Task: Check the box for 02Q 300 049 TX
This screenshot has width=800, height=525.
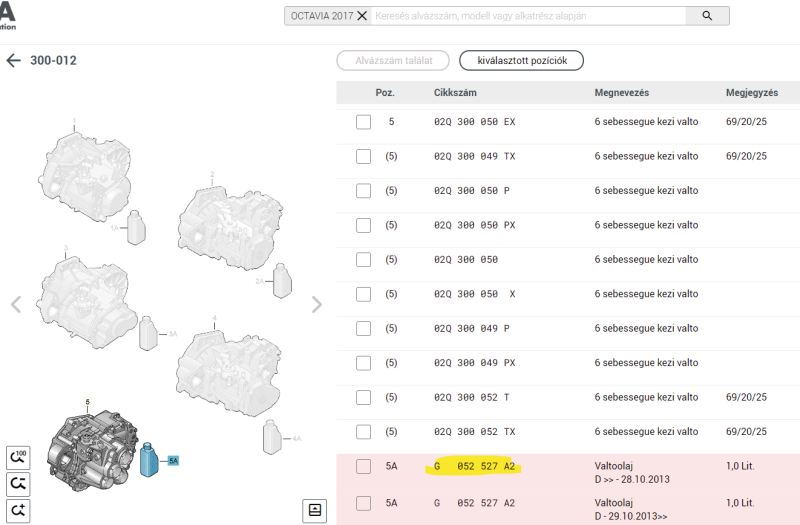Action: 363,156
